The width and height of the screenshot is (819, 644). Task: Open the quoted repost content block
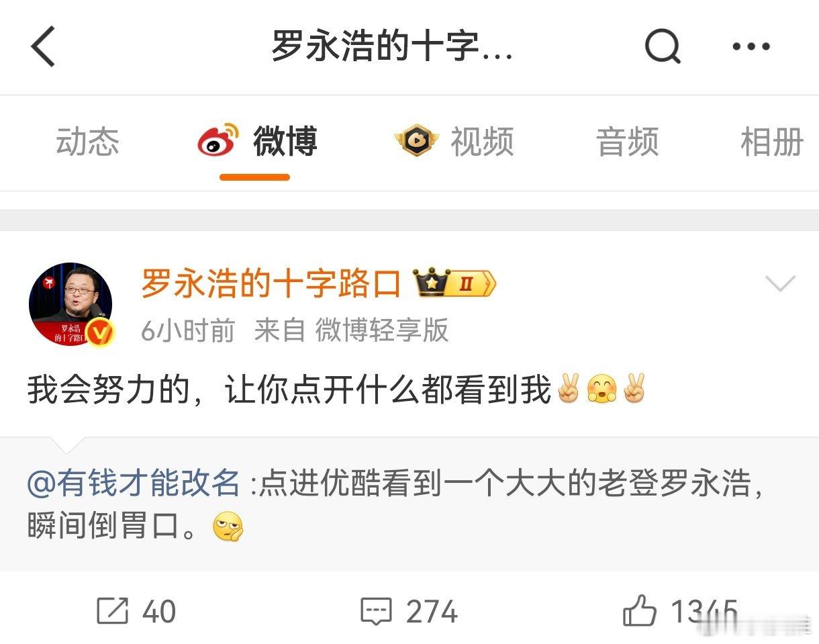coord(409,505)
